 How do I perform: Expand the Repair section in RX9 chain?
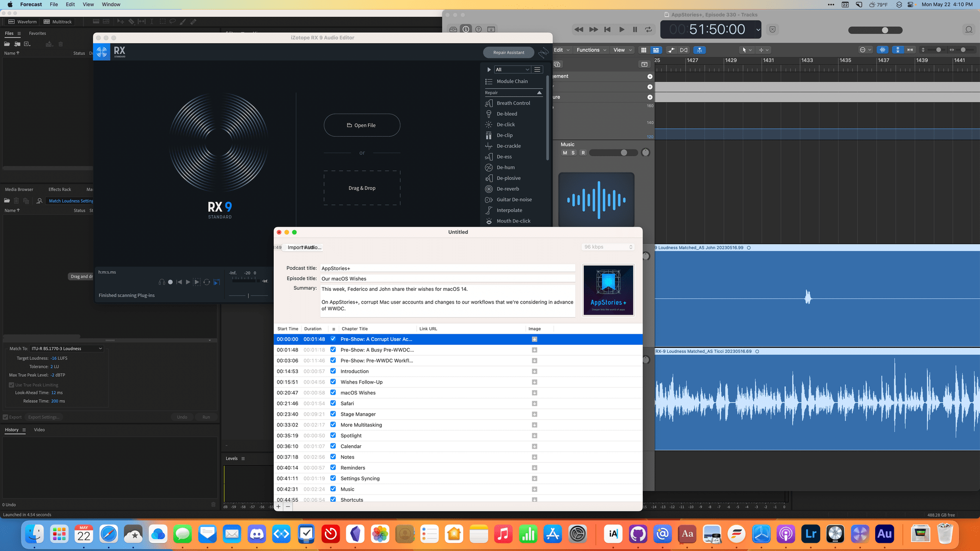coord(538,92)
